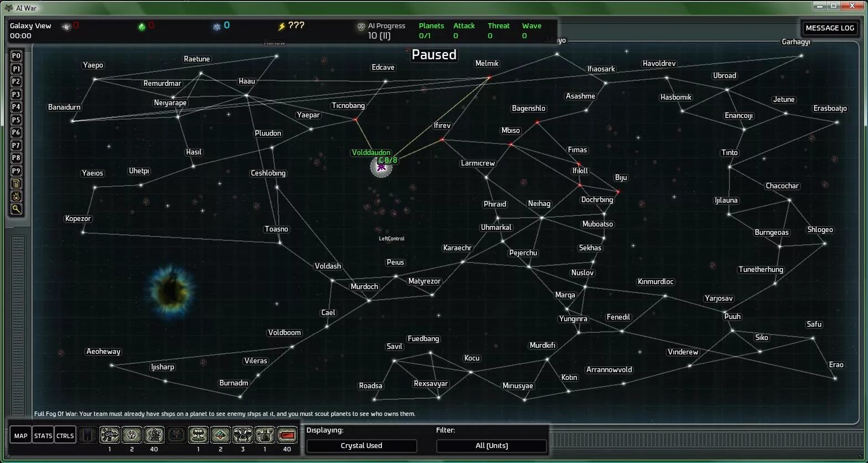Screen dimensions: 868x463
Task: Select planet group P7 in the sidebar
Action: click(x=16, y=145)
